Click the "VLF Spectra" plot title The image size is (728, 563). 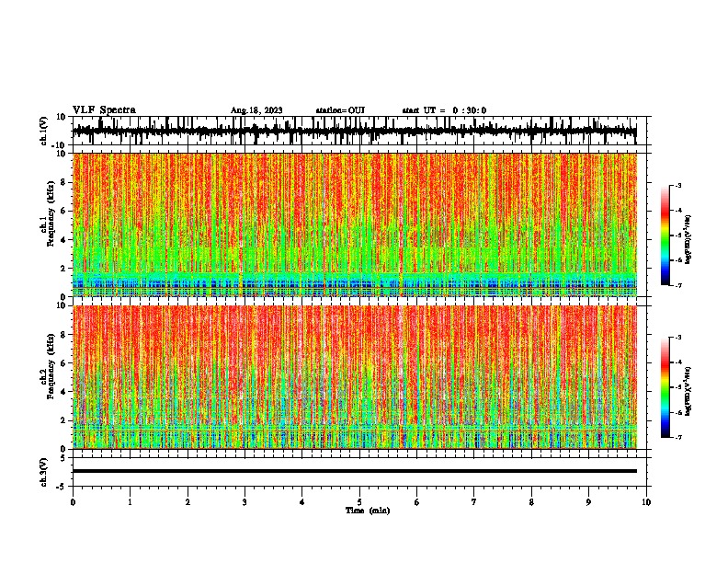(104, 110)
